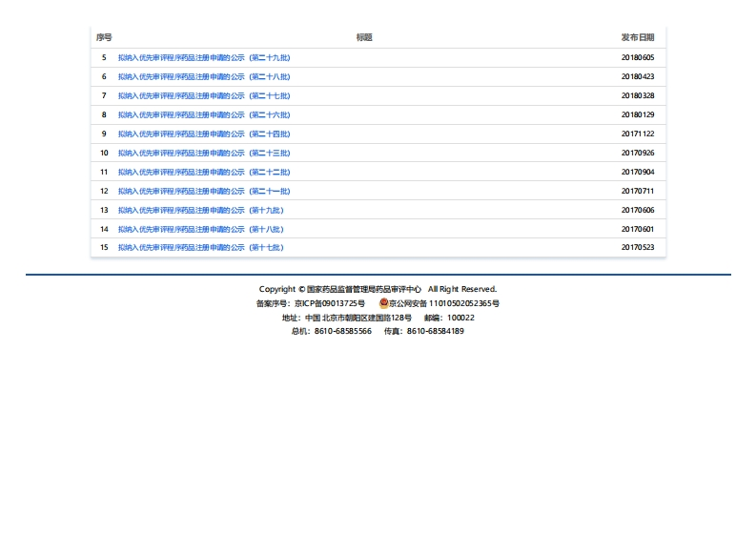This screenshot has height=535, width=756.
Task: Click the 发布日期 column header
Action: (638, 38)
